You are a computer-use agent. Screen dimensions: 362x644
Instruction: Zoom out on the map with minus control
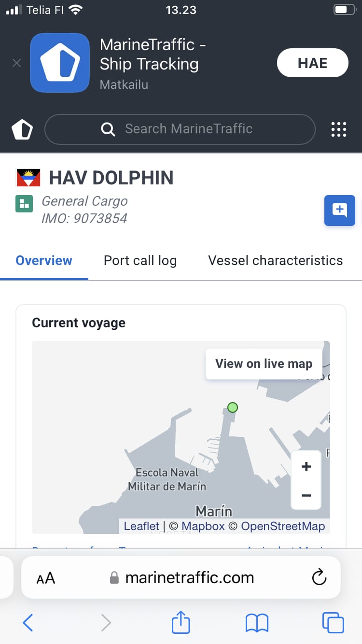pos(306,495)
